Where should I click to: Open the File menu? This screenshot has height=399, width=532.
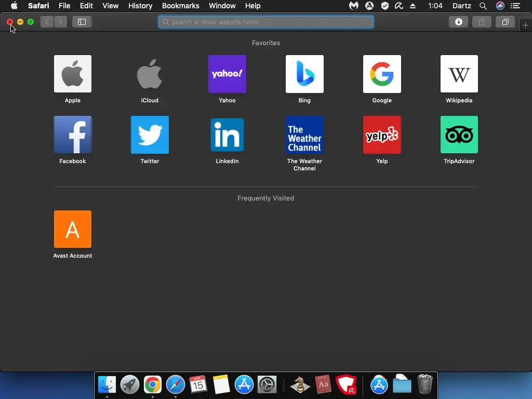point(64,6)
